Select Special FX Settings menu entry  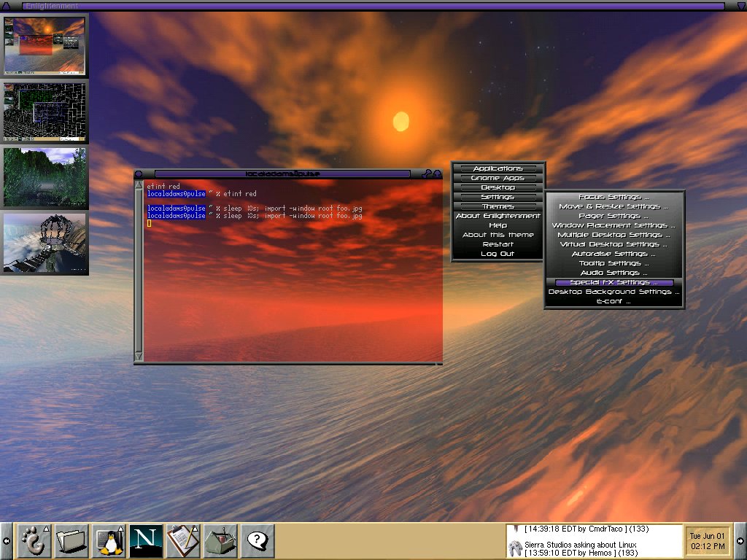pyautogui.click(x=614, y=282)
